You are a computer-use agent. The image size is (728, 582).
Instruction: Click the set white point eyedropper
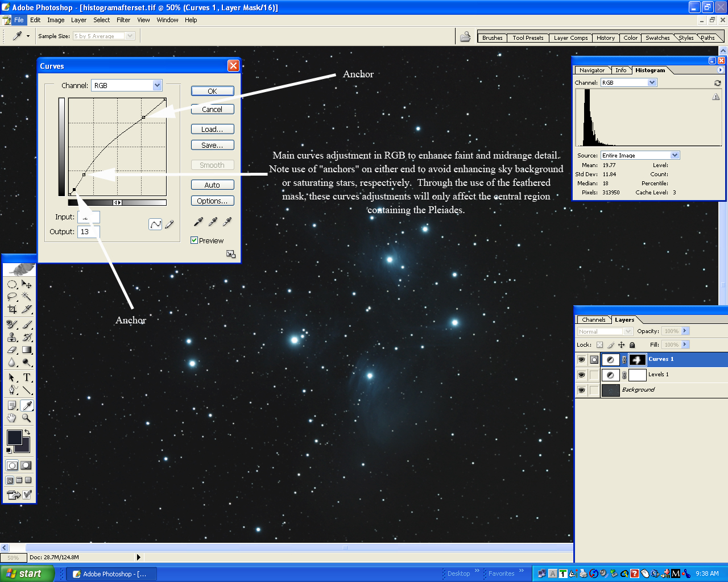pos(227,222)
